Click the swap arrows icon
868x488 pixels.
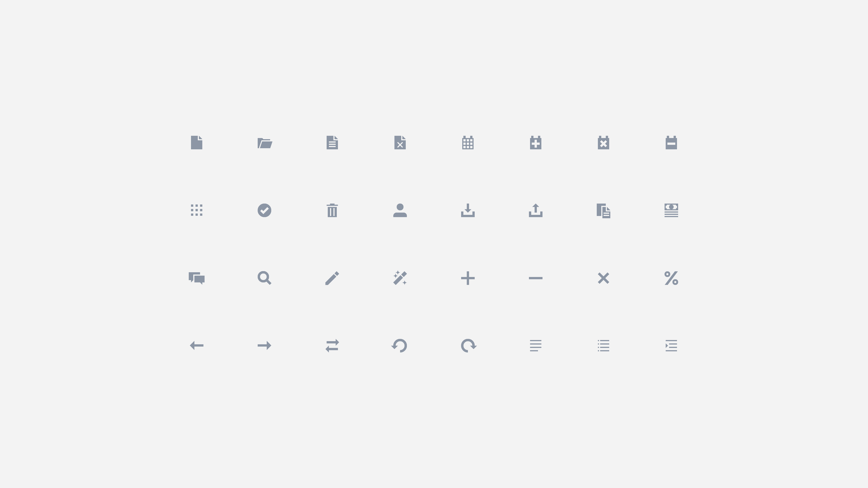(332, 346)
